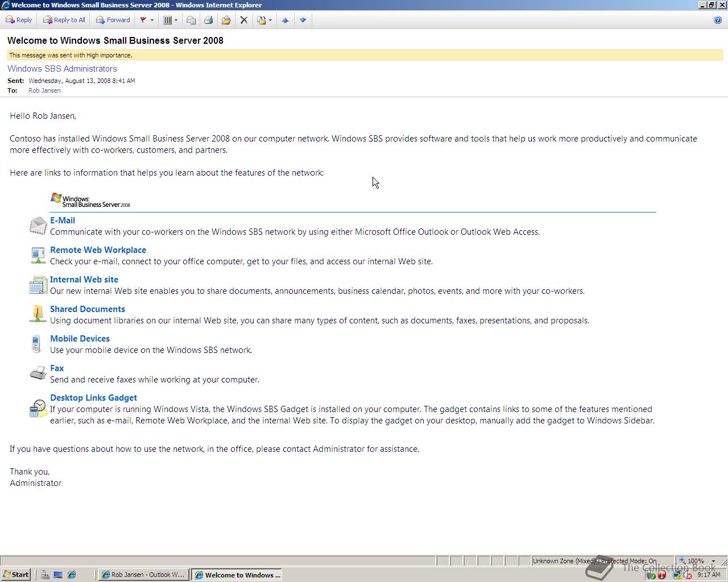
Task: Open the Desktop Links Gadget link
Action: point(93,398)
